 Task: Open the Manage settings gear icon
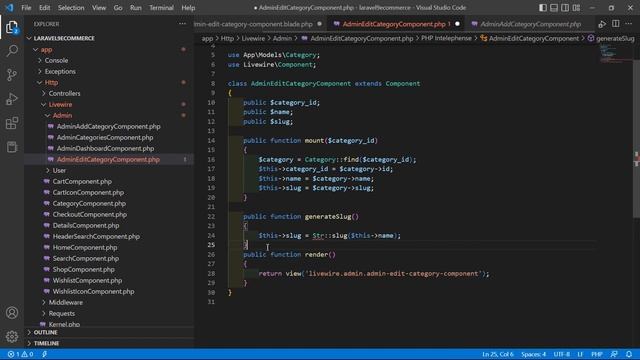click(12, 336)
